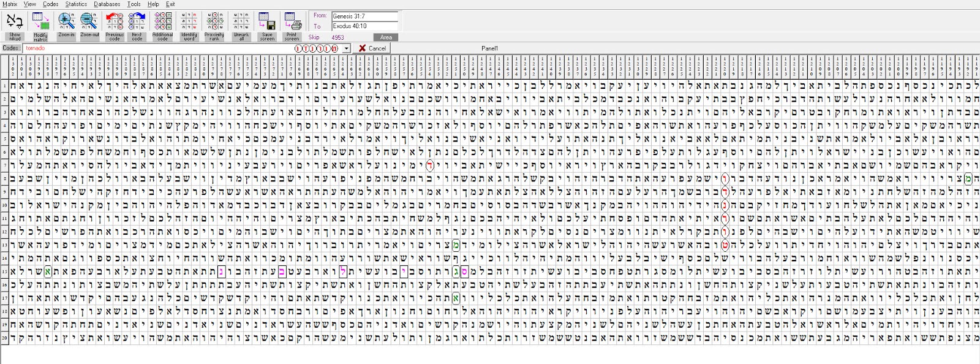The image size is (980, 364).
Task: Click the Panel1 label
Action: (x=489, y=48)
